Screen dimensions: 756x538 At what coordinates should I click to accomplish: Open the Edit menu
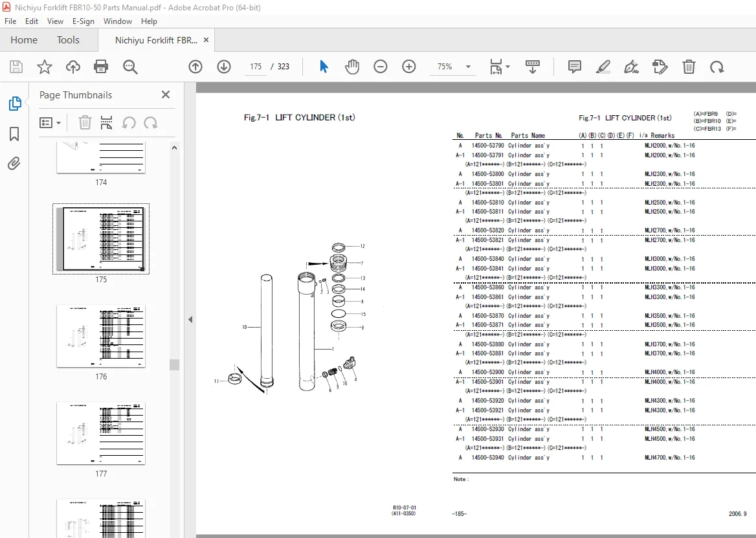[x=31, y=21]
